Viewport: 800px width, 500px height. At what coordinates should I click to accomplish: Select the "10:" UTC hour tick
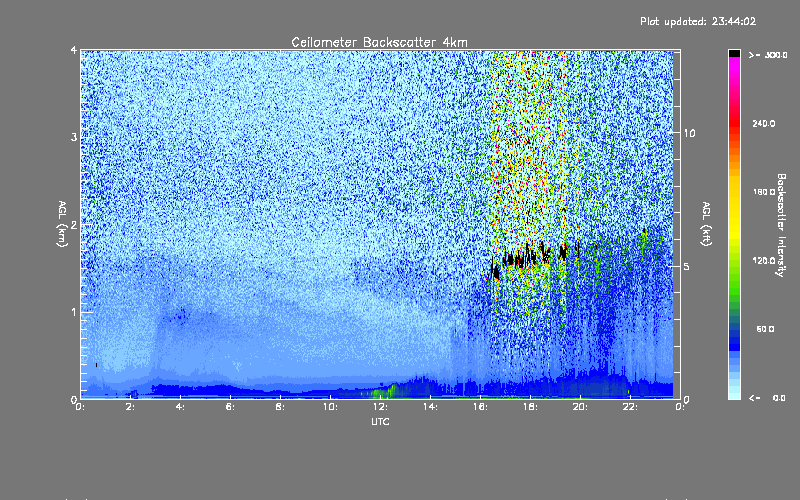coord(331,407)
